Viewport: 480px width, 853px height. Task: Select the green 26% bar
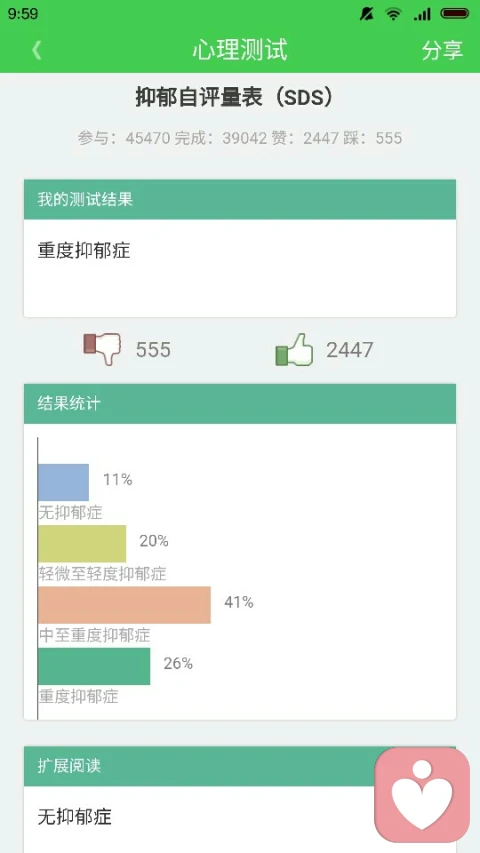[x=94, y=666]
